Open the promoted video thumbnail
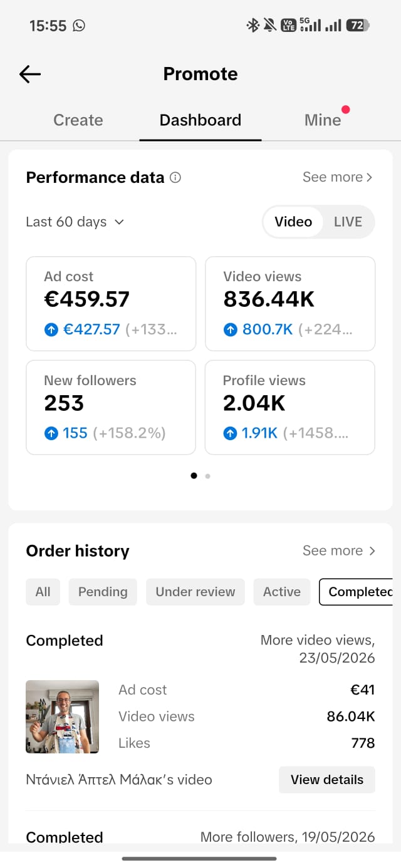The image size is (401, 868). 63,716
